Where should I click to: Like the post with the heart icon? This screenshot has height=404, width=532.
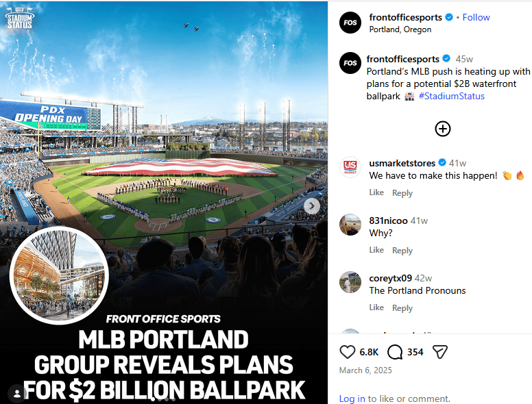pyautogui.click(x=348, y=352)
